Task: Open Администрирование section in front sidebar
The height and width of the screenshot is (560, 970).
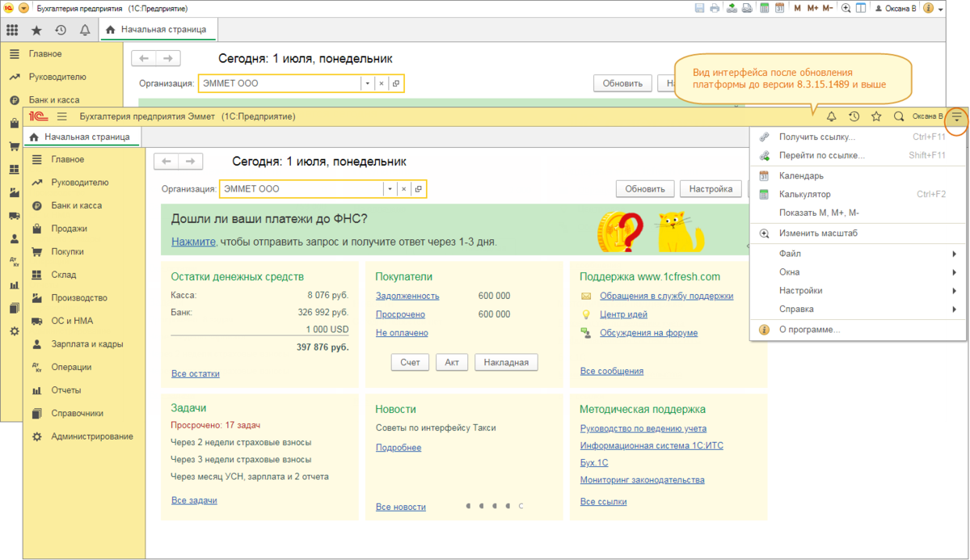Action: coord(92,436)
